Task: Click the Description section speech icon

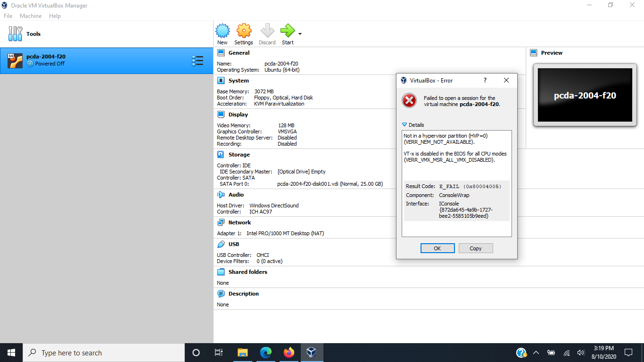Action: click(221, 294)
